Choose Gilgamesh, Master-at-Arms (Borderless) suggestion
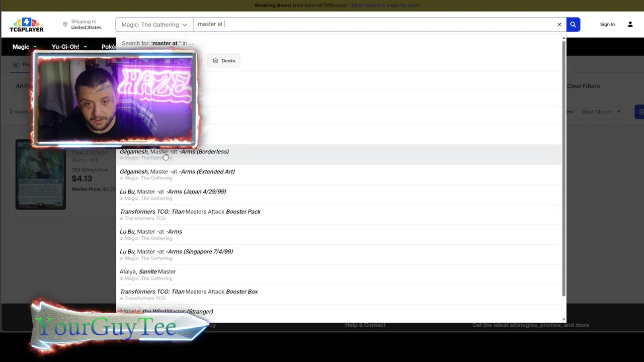Image resolution: width=644 pixels, height=362 pixels. click(339, 154)
